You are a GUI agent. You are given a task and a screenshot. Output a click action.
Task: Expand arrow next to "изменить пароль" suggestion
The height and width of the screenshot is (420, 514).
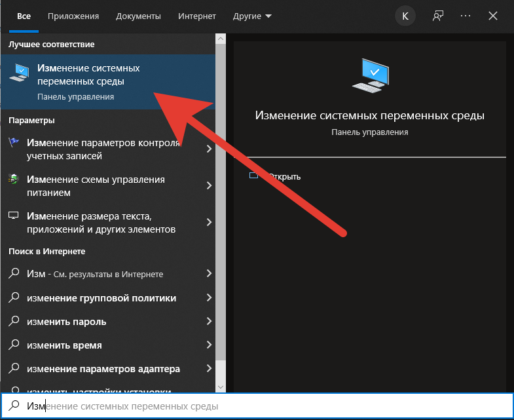point(209,322)
